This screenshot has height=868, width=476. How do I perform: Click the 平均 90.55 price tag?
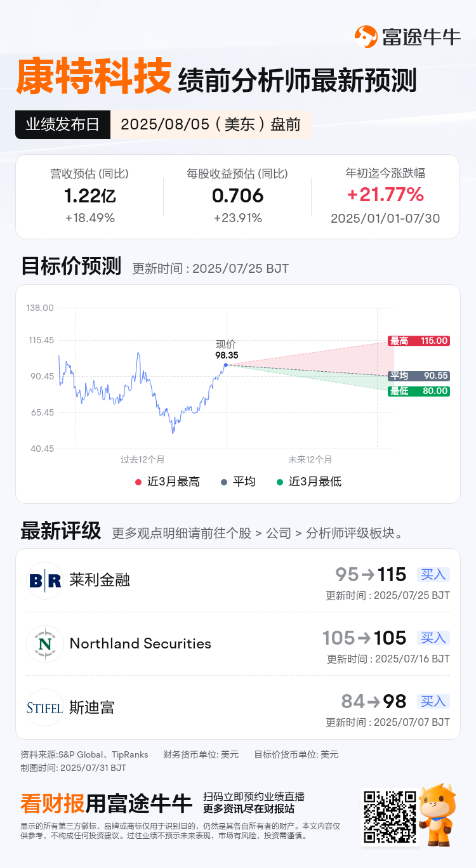point(418,376)
